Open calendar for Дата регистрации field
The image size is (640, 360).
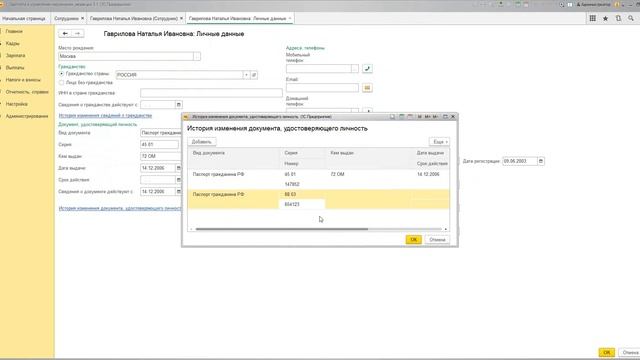(541, 161)
